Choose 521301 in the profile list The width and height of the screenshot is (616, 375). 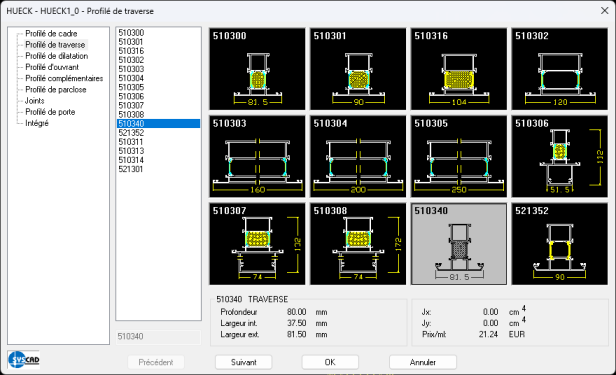158,169
